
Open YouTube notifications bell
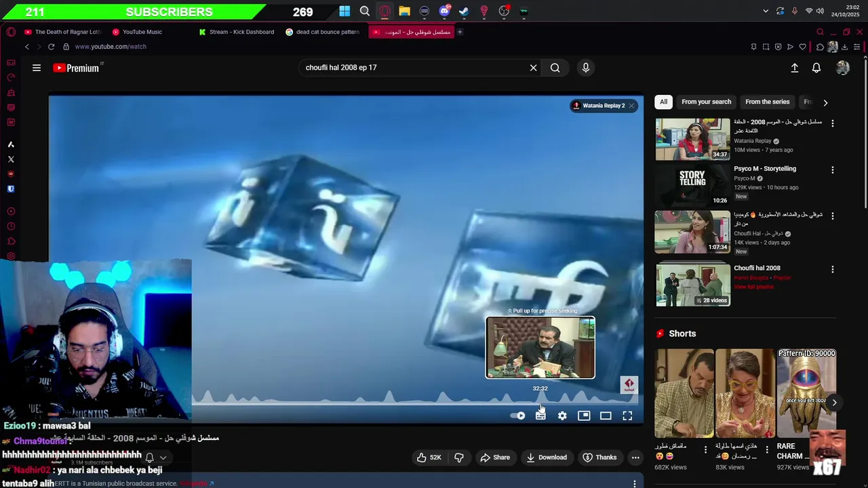pos(816,68)
